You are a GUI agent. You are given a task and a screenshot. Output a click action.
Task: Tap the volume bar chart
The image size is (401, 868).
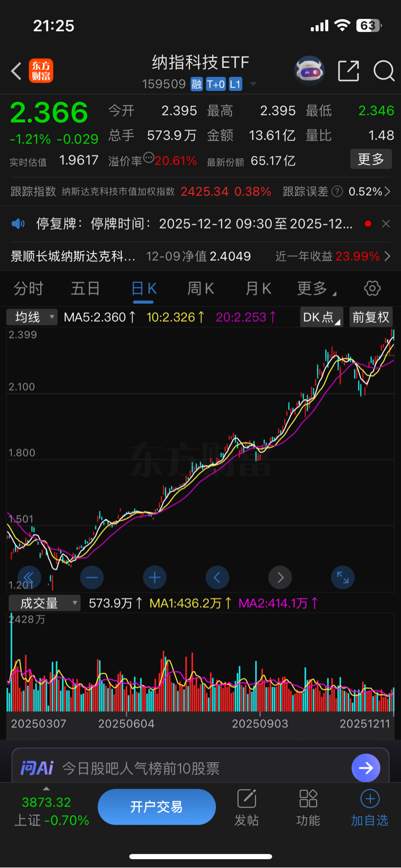point(200,663)
